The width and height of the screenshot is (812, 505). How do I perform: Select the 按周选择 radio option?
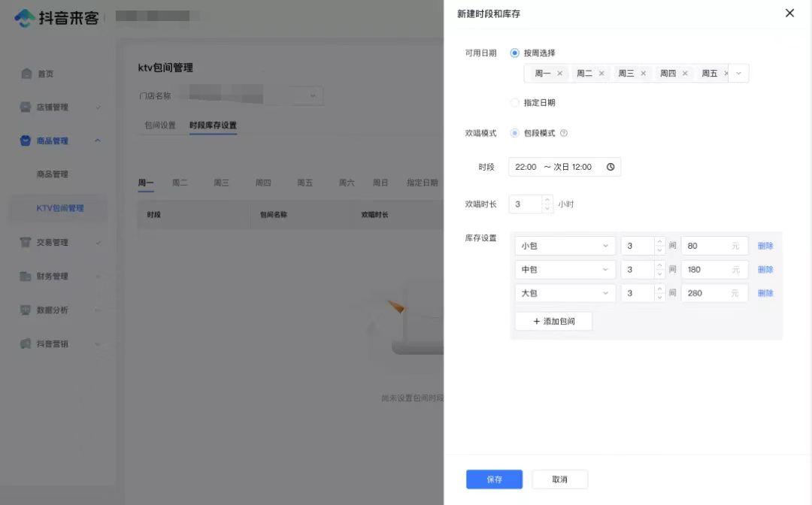coord(514,53)
